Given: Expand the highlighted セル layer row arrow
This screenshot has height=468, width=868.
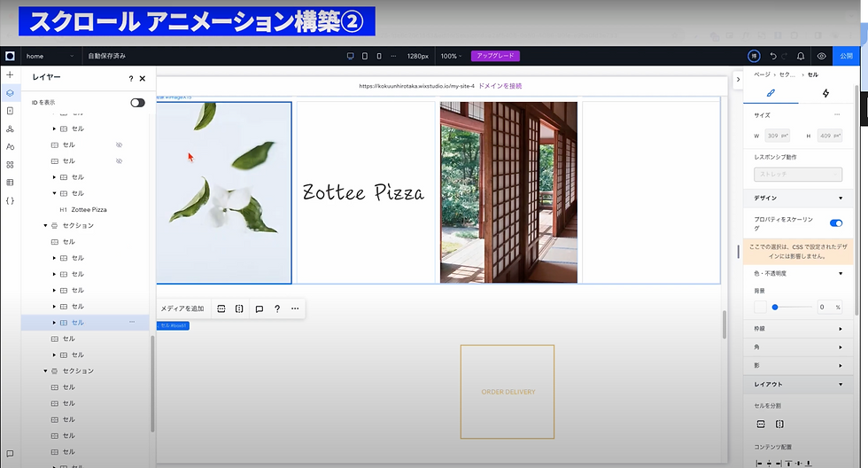Looking at the screenshot, I should [54, 323].
